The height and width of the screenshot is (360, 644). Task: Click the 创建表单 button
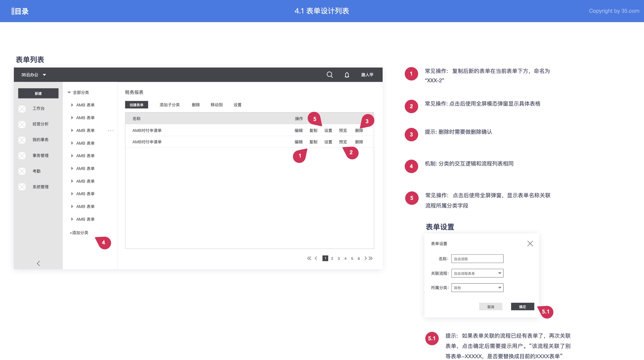[x=136, y=105]
